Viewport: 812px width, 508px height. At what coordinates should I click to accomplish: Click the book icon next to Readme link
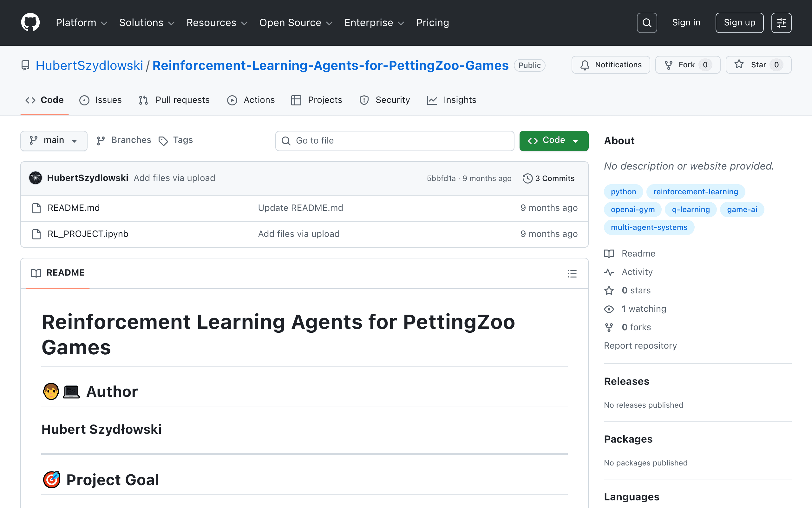tap(609, 254)
